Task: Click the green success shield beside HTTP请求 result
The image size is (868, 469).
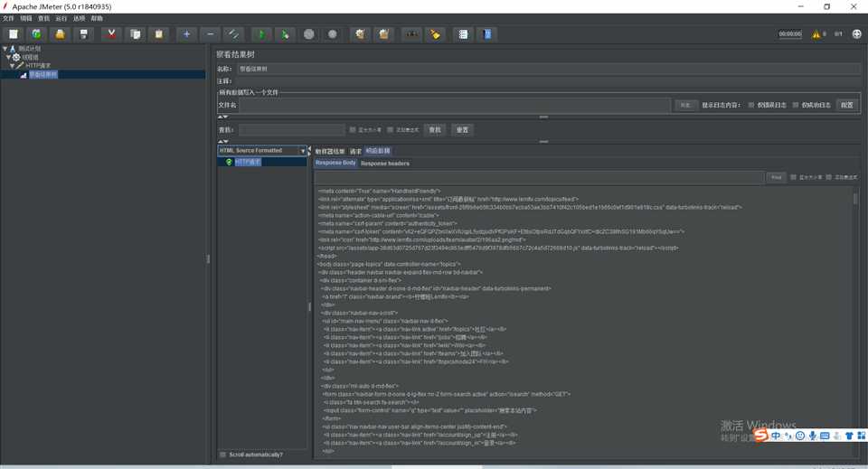Action: pos(229,162)
